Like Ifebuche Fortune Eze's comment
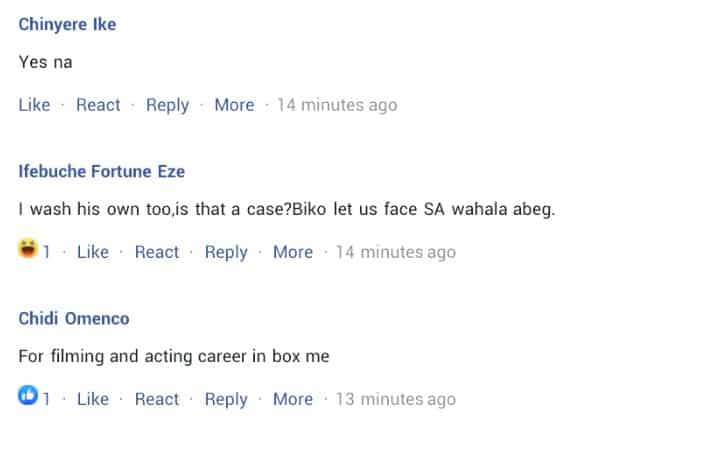713x453 pixels. [x=93, y=252]
